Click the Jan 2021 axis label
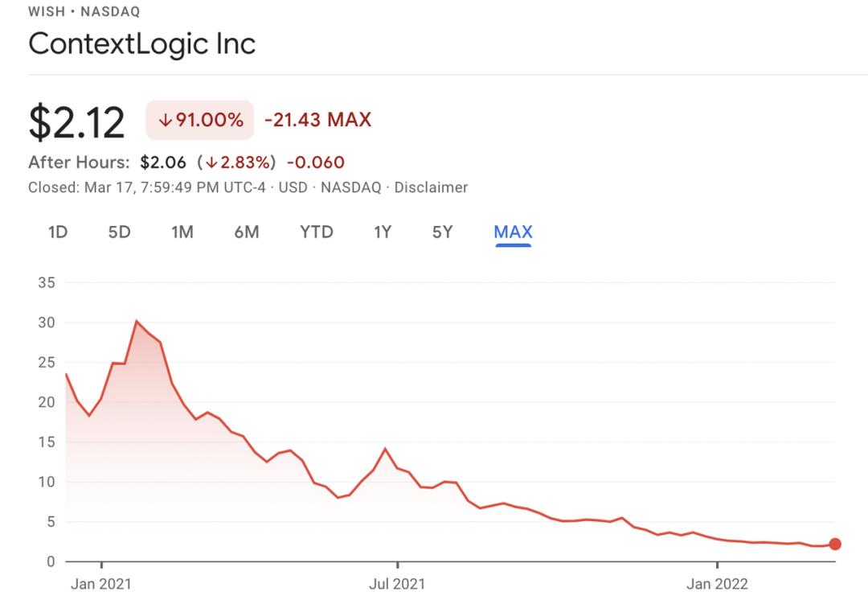868x604 pixels. tap(101, 585)
